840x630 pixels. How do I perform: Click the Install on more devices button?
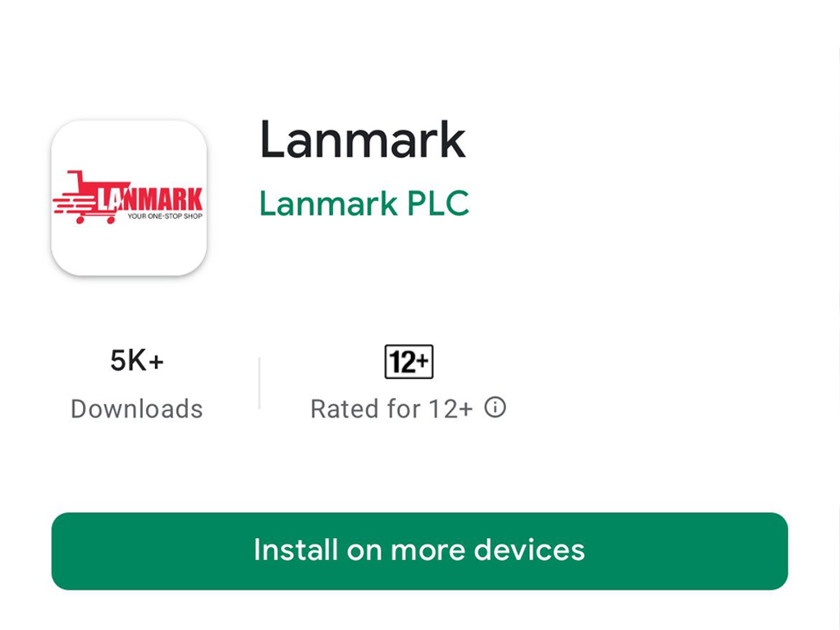(419, 551)
